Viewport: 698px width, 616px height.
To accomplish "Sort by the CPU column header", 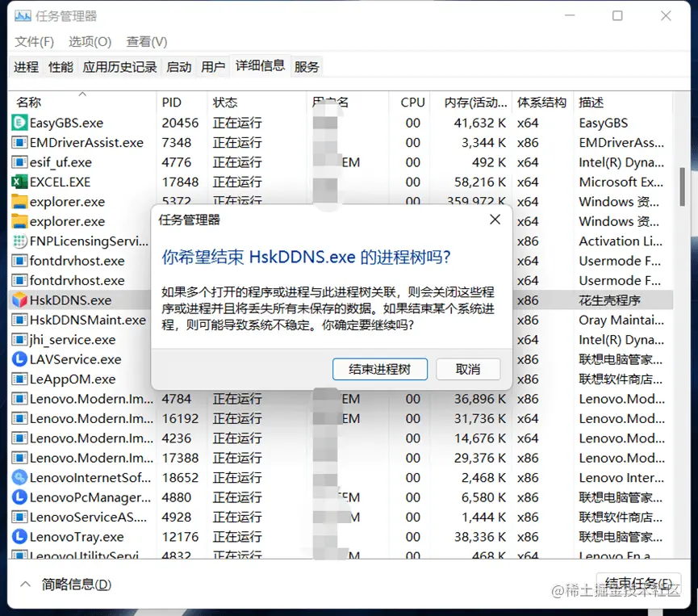I will (x=408, y=103).
